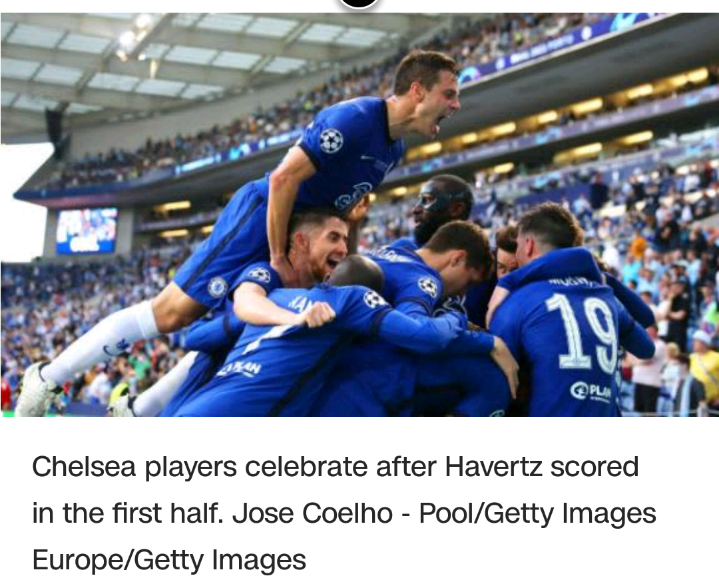719x588 pixels.
Task: Click the Champions League starball sleeve badge
Action: (331, 141)
